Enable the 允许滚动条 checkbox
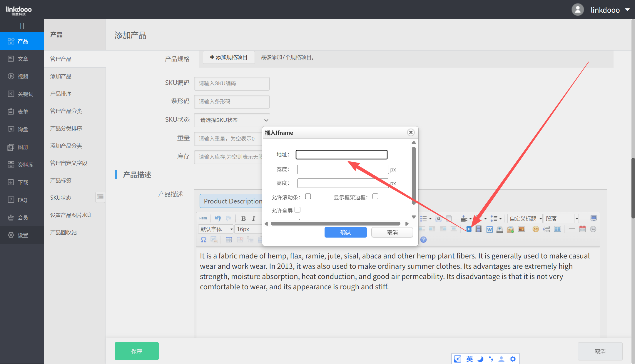 coord(308,196)
